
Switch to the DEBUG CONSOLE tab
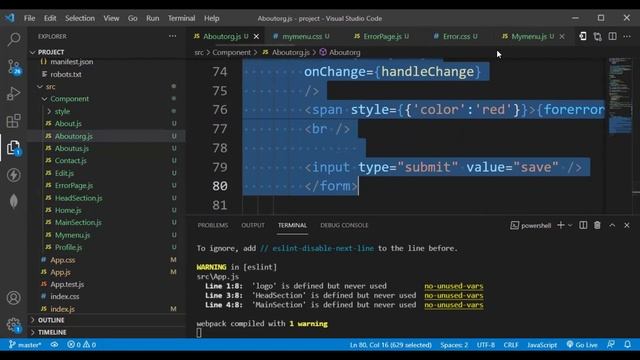[x=344, y=225]
